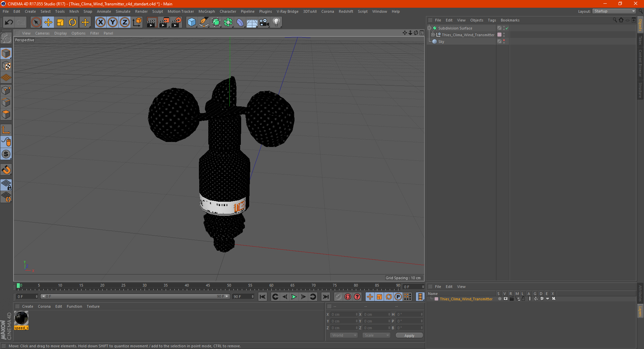Image resolution: width=644 pixels, height=349 pixels.
Task: Click the Record Active Objects button
Action: coord(338,297)
